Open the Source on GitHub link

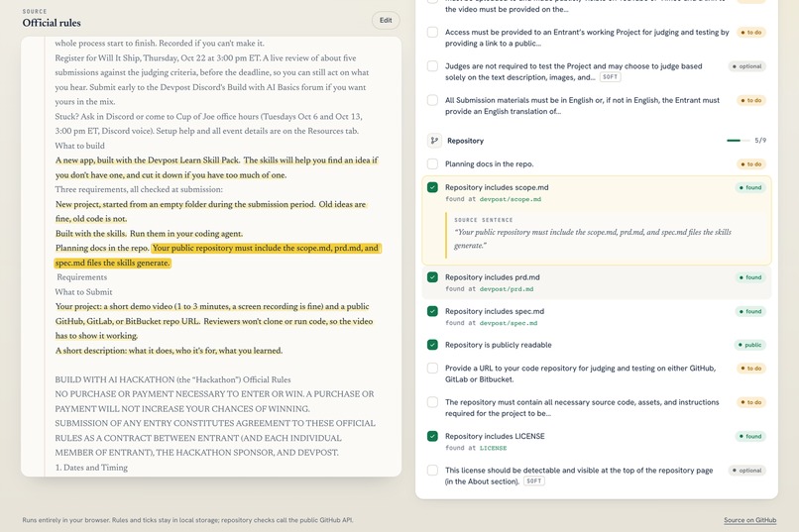point(749,520)
